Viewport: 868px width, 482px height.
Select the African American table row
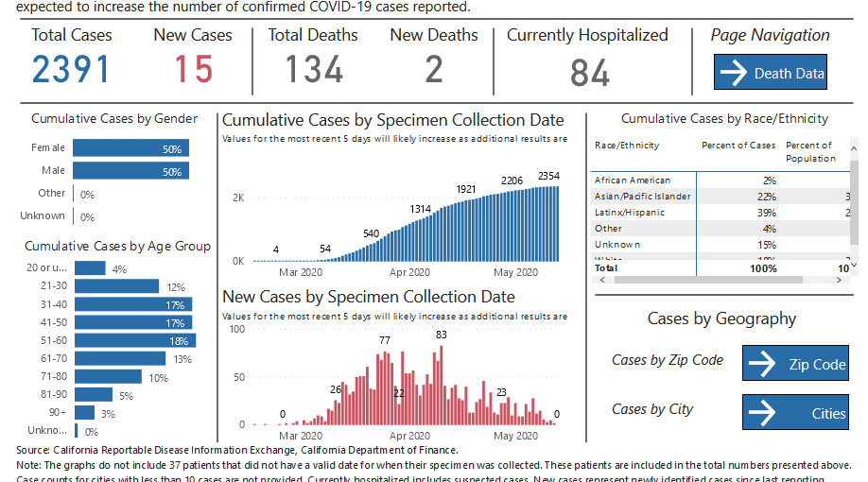point(720,181)
